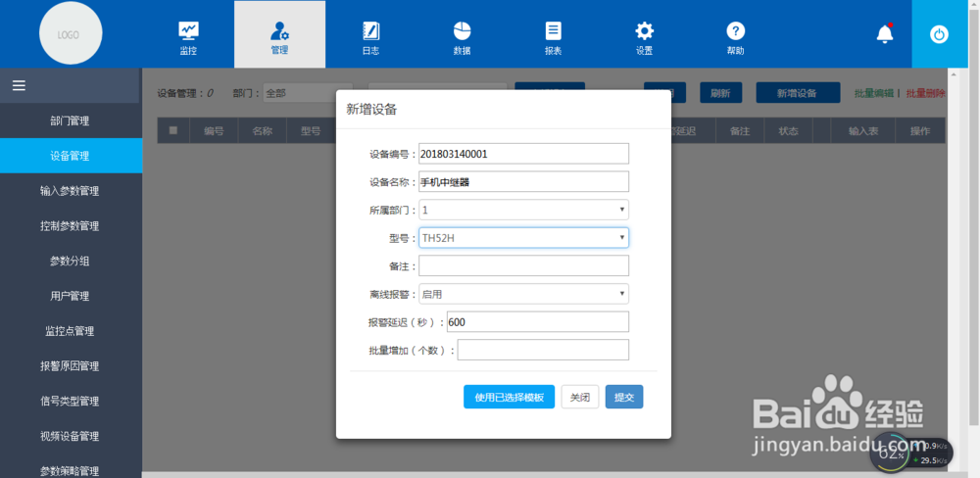Click the 型号 column header
The image size is (980, 478).
coord(311,131)
